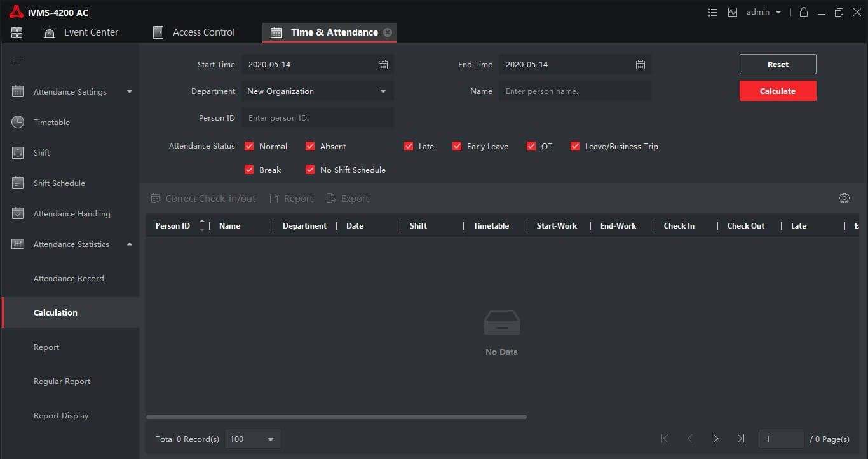
Task: Expand Attendance Settings submenu arrow
Action: pos(130,91)
